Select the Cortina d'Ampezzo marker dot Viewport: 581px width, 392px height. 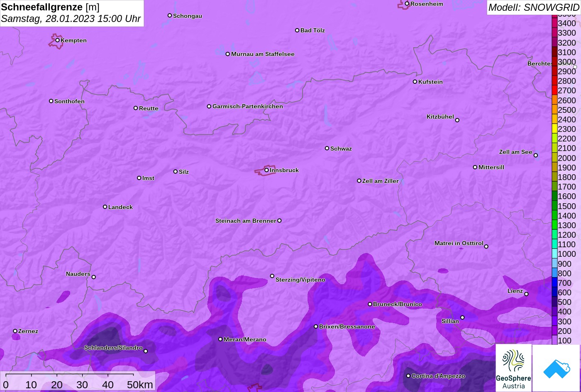point(408,376)
